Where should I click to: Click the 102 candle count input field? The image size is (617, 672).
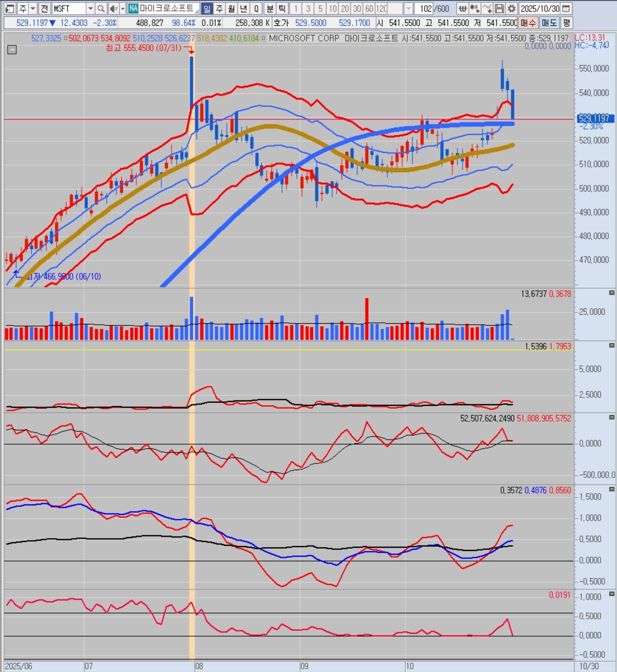pyautogui.click(x=424, y=8)
